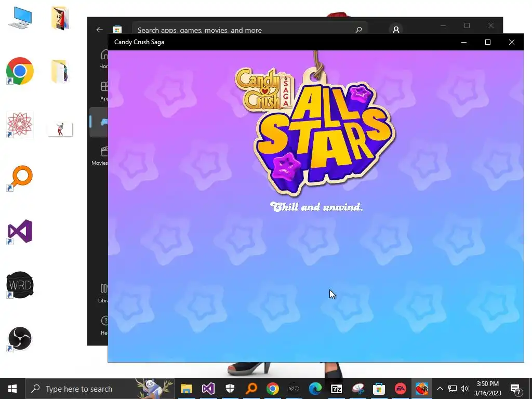This screenshot has width=532, height=399.
Task: Maximize the Candy Crush Saga window
Action: pos(487,42)
